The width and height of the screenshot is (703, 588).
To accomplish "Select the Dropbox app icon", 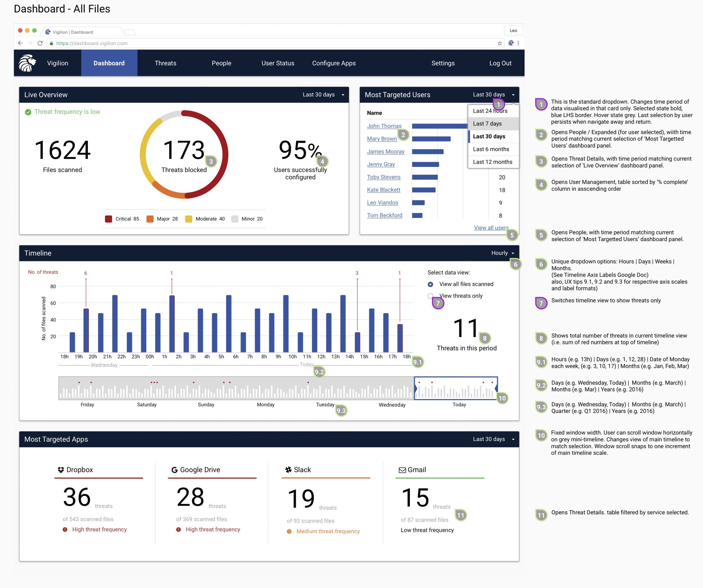I will coord(60,470).
